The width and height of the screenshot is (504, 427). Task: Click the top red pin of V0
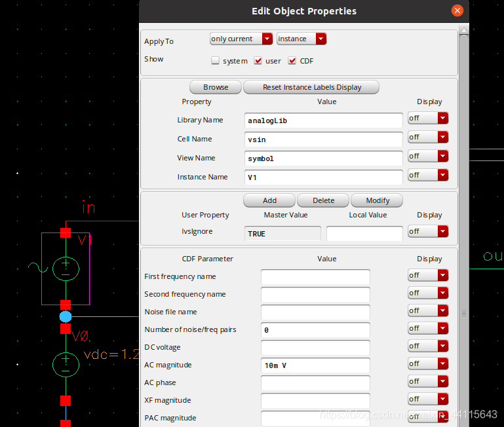(x=66, y=329)
